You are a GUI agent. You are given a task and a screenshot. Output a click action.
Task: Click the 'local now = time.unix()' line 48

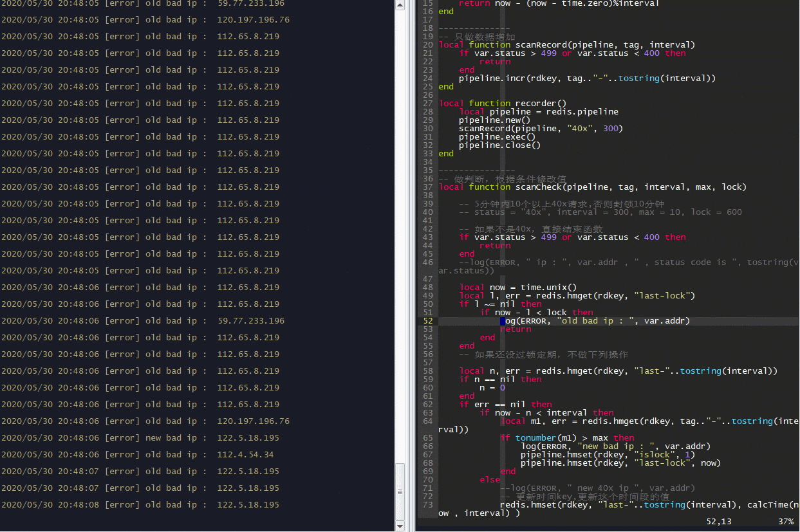[x=518, y=288]
